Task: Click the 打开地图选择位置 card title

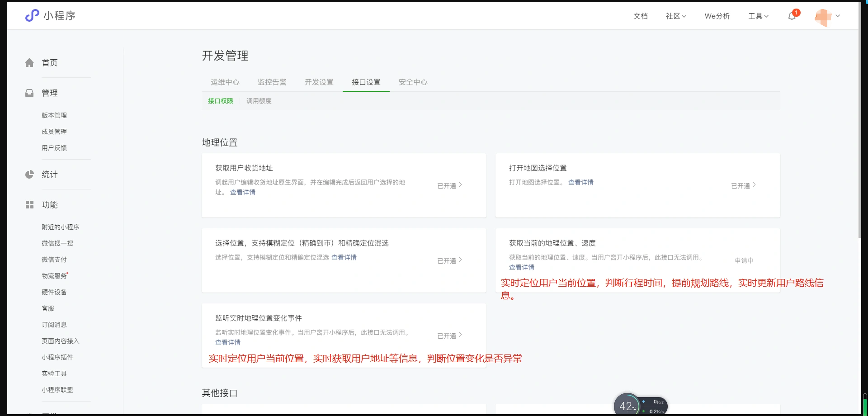Action: (538, 168)
